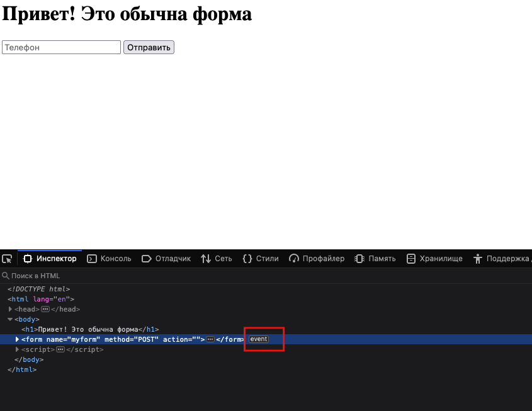Screen dimensions: 532x411
Task: Click the page heading Привет! Это обычна форма
Action: click(127, 14)
